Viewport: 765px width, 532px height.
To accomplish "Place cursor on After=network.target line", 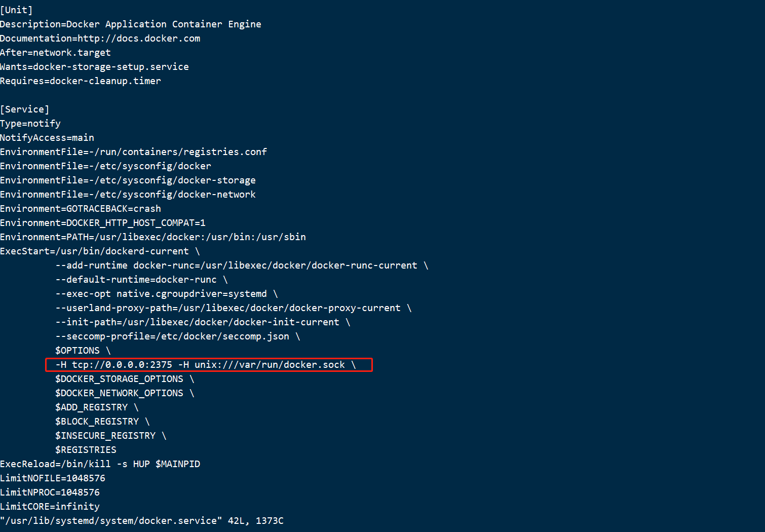I will [x=55, y=53].
